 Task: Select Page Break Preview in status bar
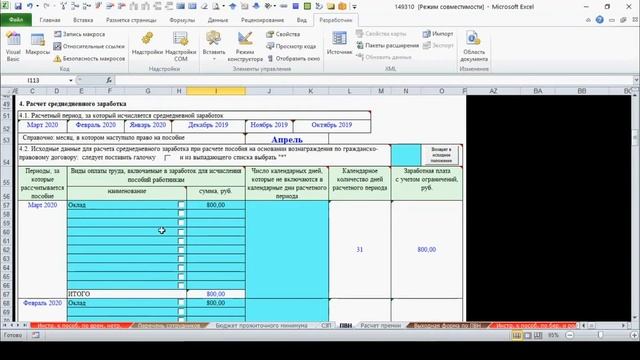[x=538, y=336]
